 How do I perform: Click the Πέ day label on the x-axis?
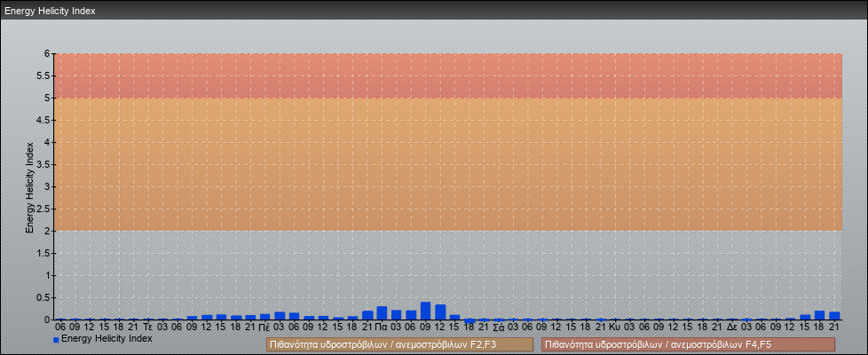(x=264, y=327)
